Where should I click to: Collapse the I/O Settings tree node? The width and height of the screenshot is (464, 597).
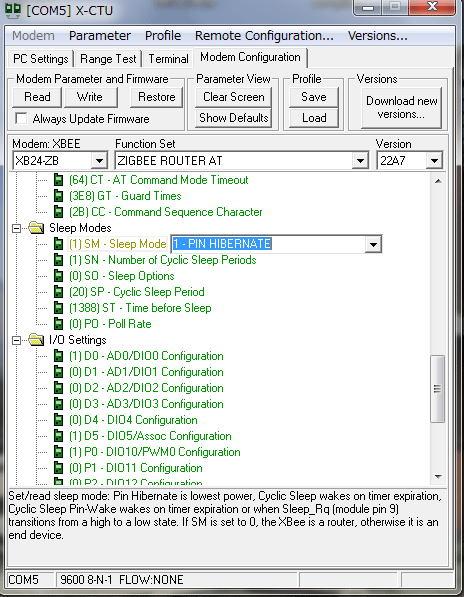(16, 340)
